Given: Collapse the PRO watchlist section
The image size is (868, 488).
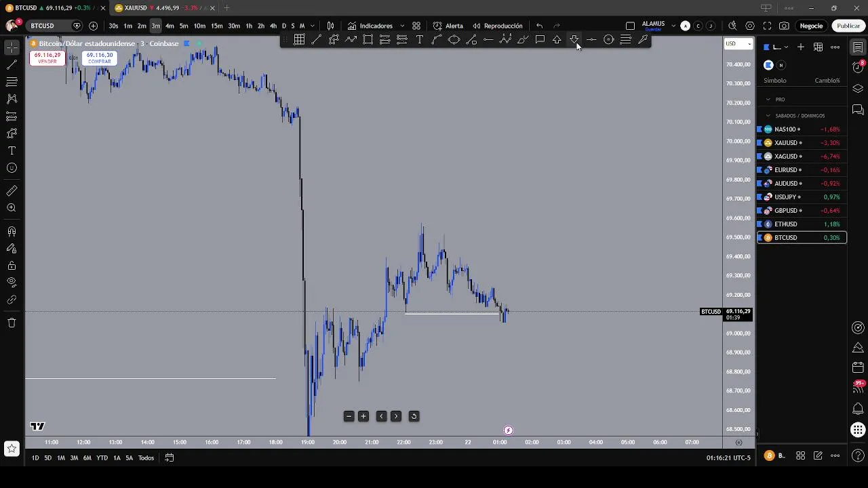Looking at the screenshot, I should [768, 99].
